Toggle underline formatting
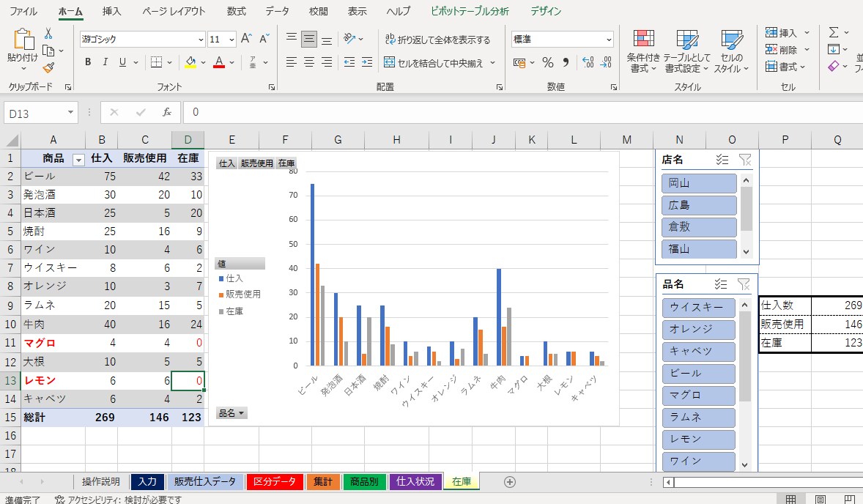863x504 pixels. [x=122, y=62]
